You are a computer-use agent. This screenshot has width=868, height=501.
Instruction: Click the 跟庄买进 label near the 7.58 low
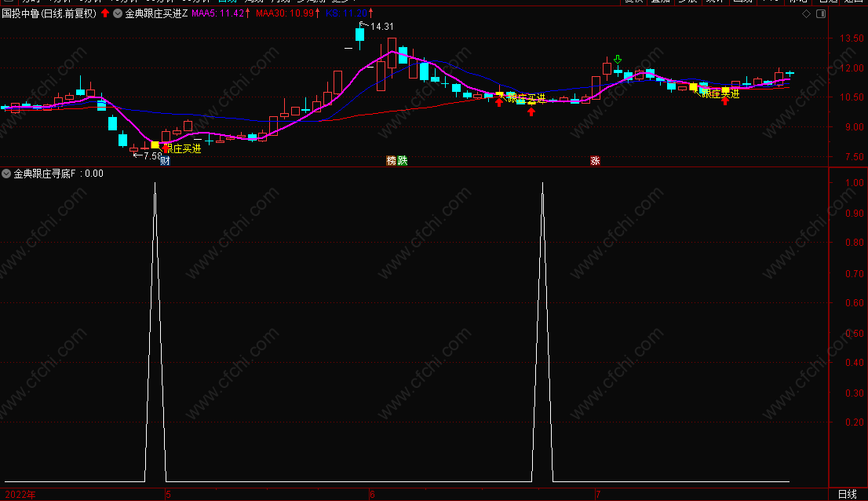(x=183, y=149)
